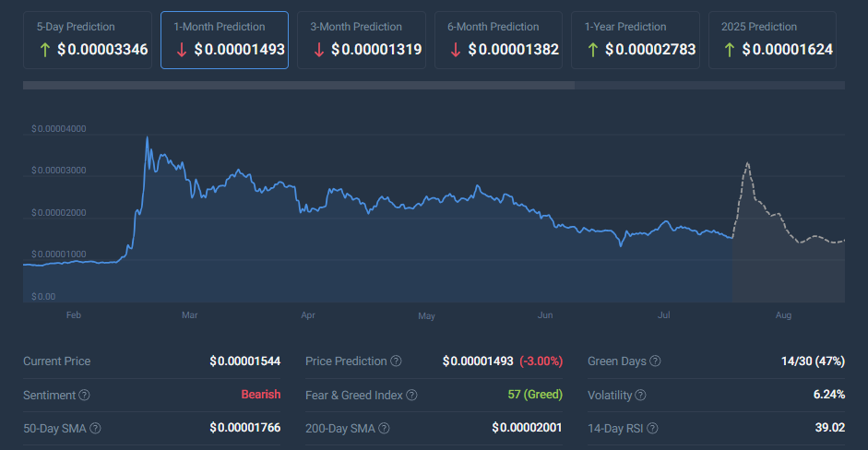This screenshot has height=450, width=868.
Task: Click the Mar x-axis label
Action: point(190,315)
